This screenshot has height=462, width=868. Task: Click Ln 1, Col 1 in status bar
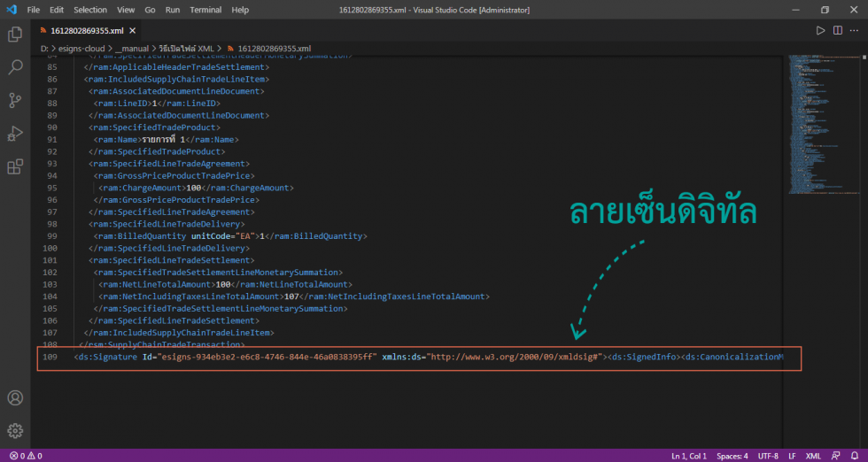689,456
